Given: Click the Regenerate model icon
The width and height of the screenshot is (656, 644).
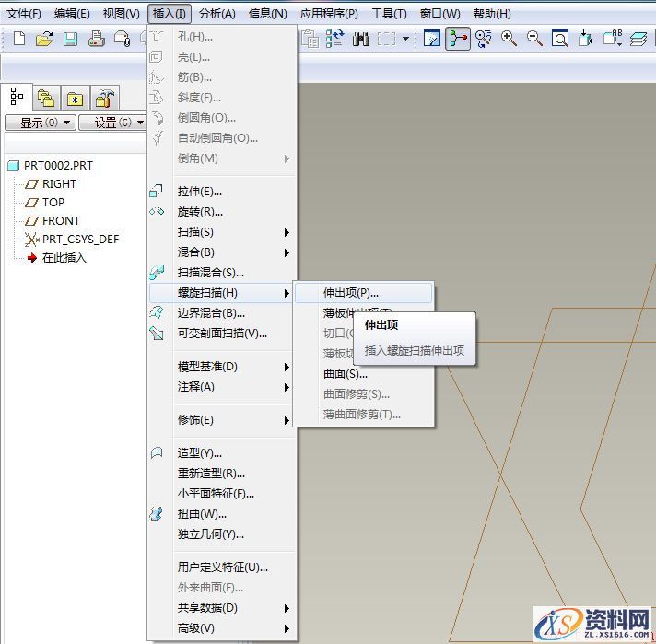Looking at the screenshot, I should 335,39.
